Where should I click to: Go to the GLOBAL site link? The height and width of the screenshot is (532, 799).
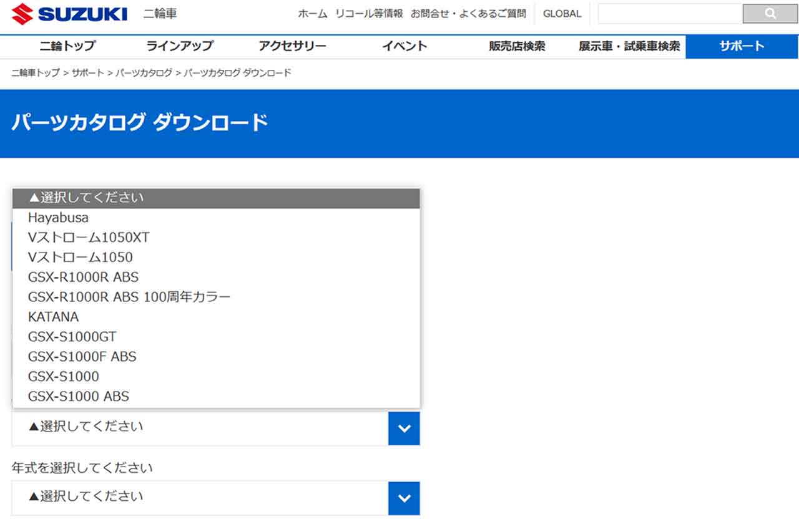(562, 13)
